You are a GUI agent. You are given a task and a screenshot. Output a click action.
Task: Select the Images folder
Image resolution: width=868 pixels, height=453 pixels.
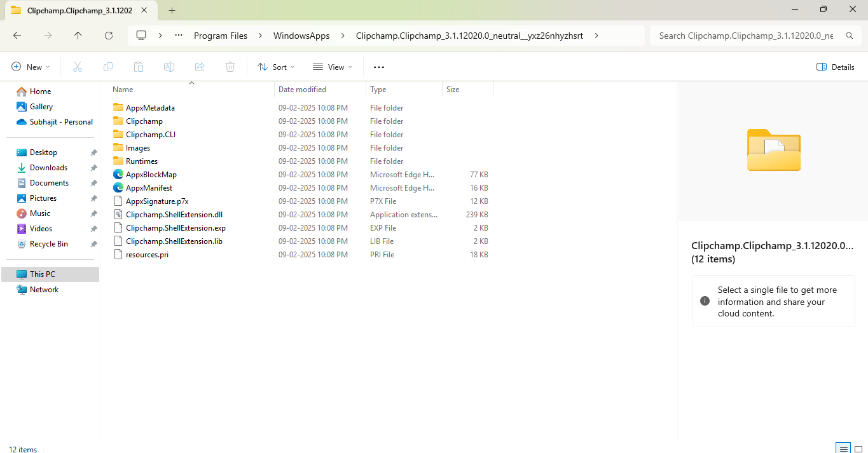pyautogui.click(x=138, y=148)
